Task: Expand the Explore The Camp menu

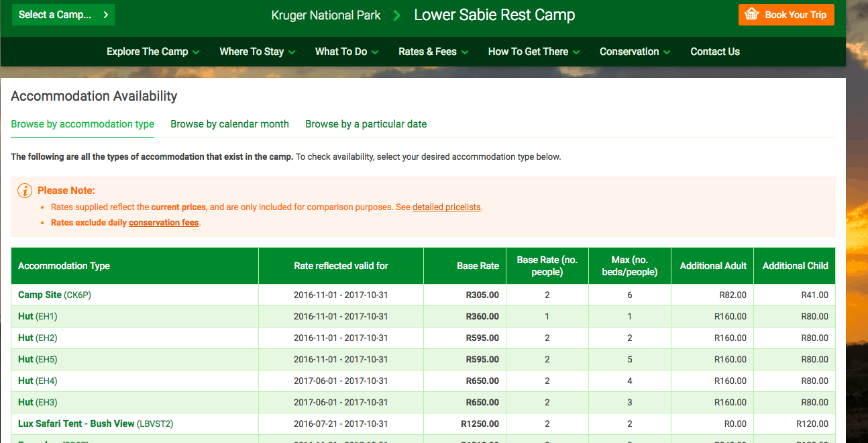Action: click(x=153, y=52)
